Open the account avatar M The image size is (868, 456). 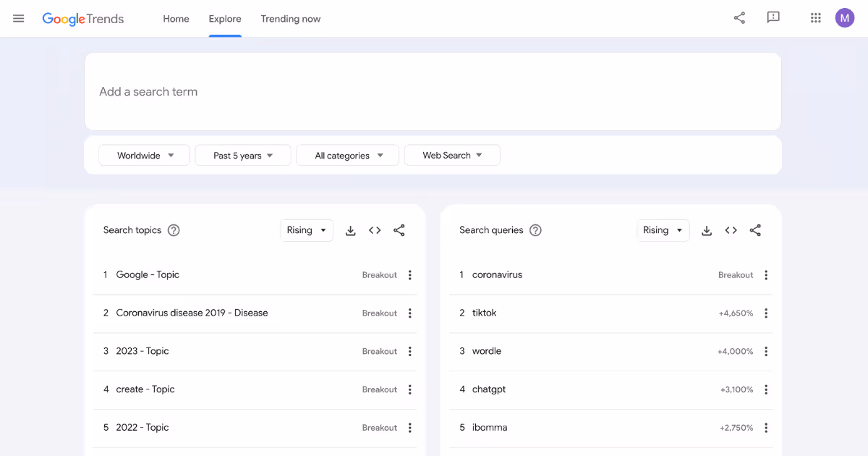click(845, 18)
